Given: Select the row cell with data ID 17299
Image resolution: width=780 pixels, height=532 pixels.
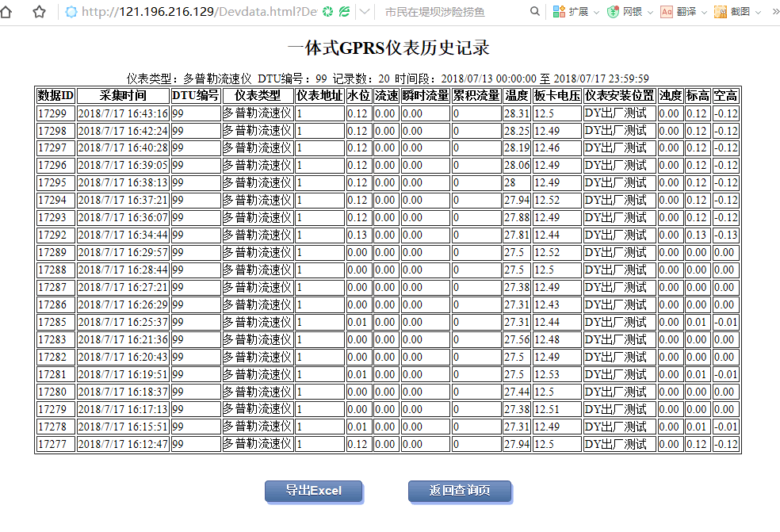Looking at the screenshot, I should [55, 113].
